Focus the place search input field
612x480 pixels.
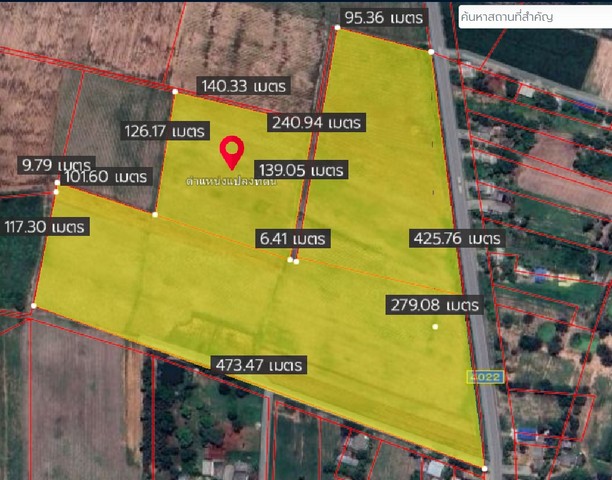(x=532, y=18)
